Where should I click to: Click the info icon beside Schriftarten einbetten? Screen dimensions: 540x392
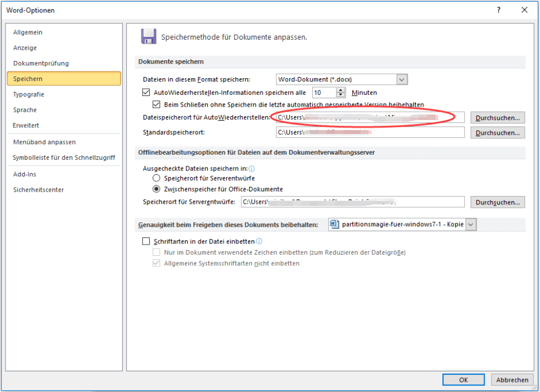(259, 241)
